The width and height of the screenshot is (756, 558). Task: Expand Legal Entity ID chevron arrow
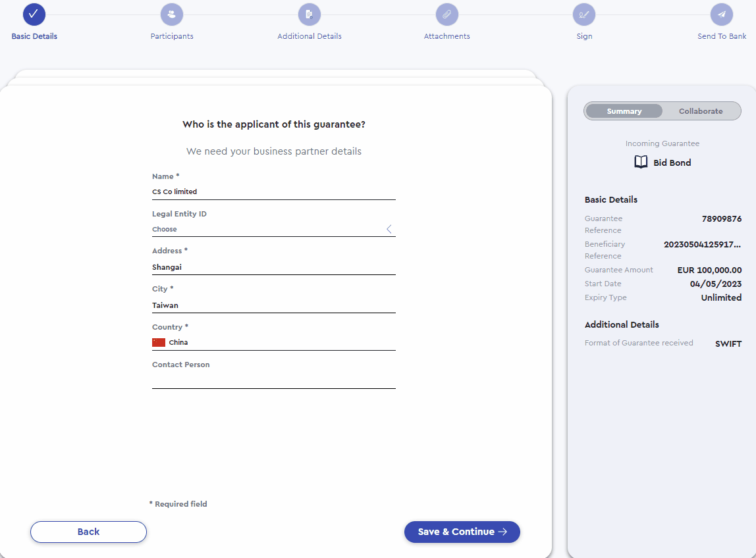click(x=389, y=229)
